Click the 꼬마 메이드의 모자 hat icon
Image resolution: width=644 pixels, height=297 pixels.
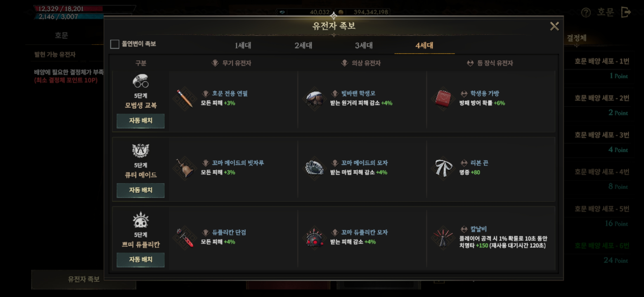(315, 168)
